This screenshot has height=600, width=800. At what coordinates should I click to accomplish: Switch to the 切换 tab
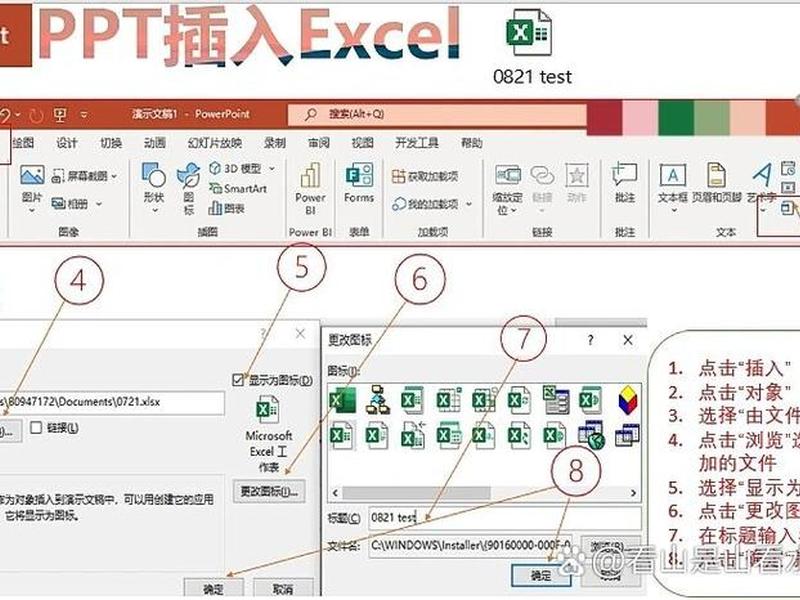click(x=111, y=143)
